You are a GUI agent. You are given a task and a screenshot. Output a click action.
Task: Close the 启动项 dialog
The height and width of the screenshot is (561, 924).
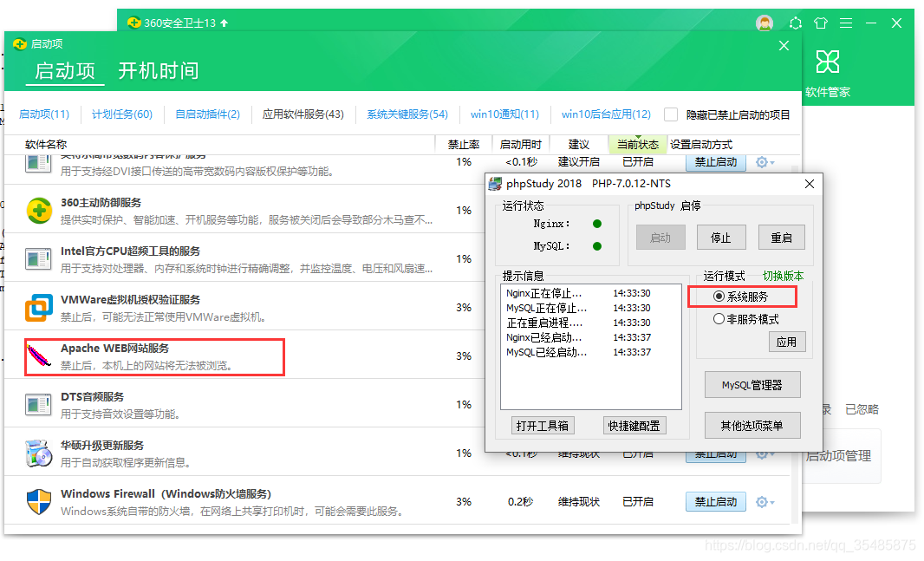[784, 45]
